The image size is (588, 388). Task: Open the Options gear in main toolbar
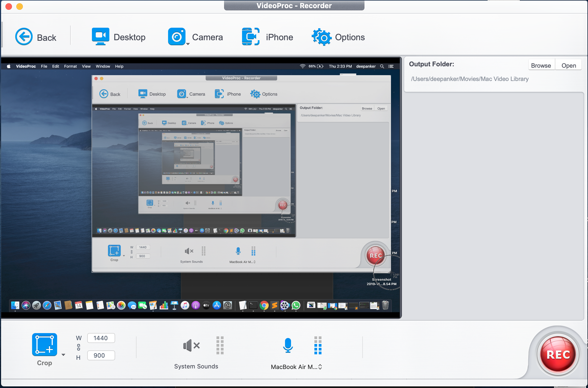pyautogui.click(x=338, y=37)
